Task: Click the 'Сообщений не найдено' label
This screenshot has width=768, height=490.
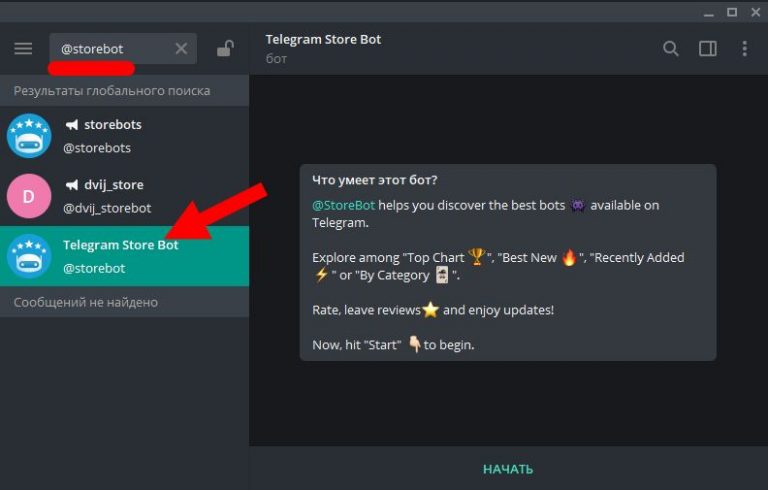Action: tap(86, 302)
